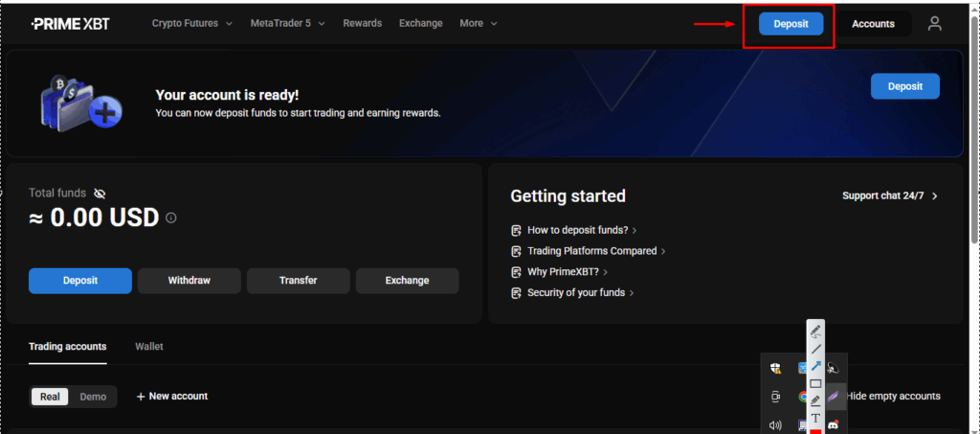
Task: Select the text annotation tool
Action: 815,419
